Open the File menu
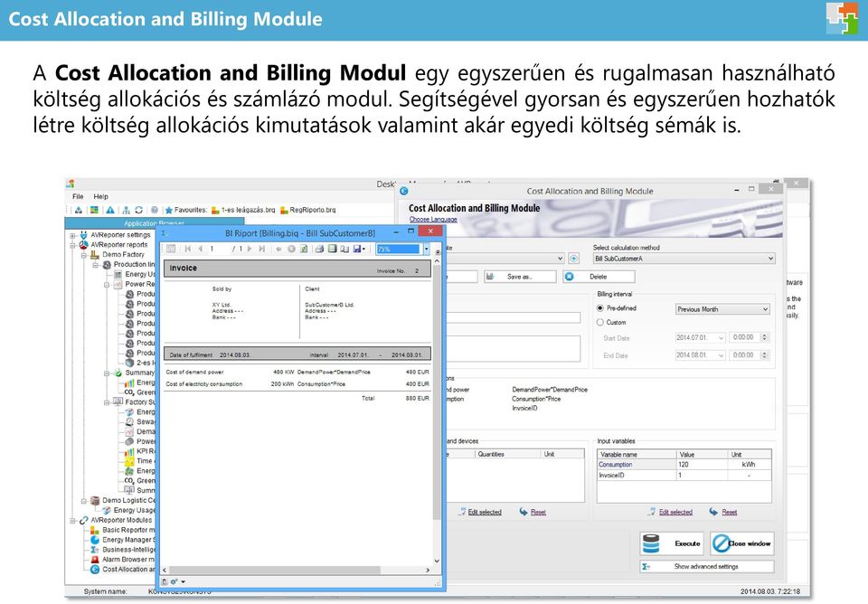 [78, 196]
